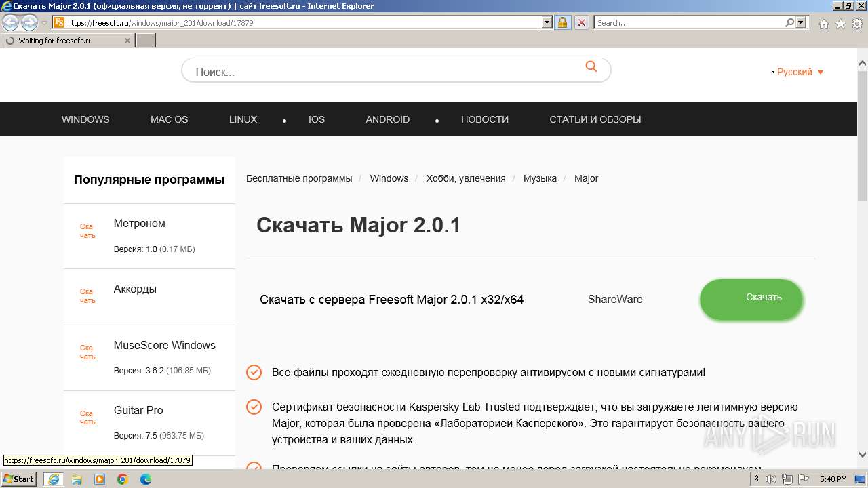This screenshot has height=488, width=868.
Task: Click the page scrollbar down arrow
Action: [863, 455]
